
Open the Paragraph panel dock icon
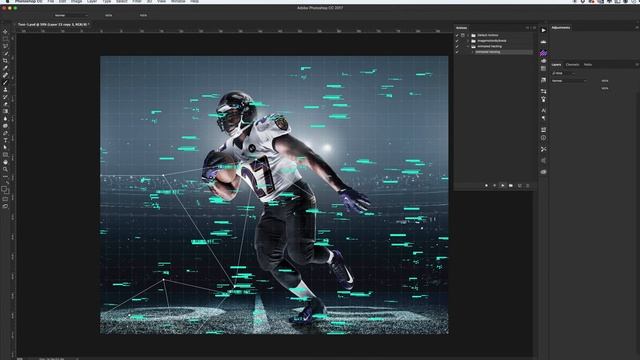point(543,118)
